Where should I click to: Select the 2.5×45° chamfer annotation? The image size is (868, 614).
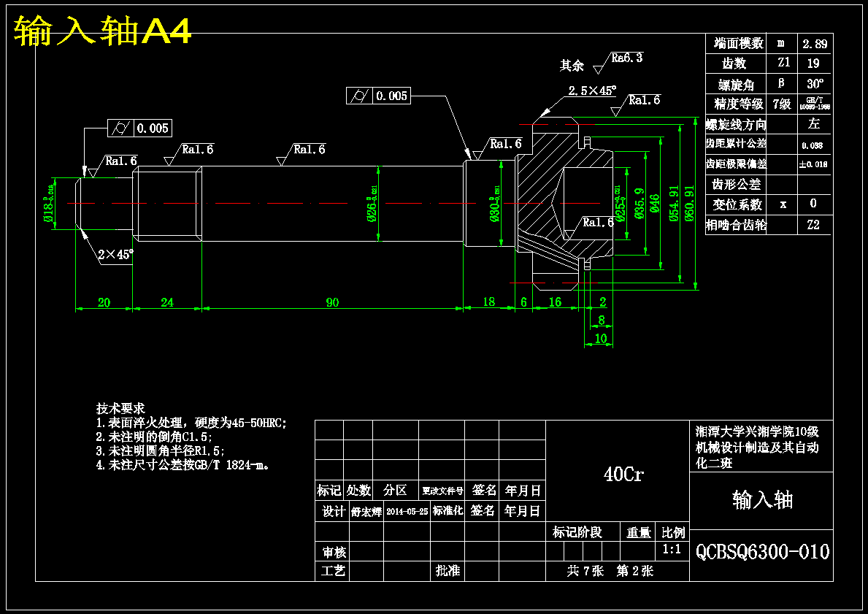[591, 91]
